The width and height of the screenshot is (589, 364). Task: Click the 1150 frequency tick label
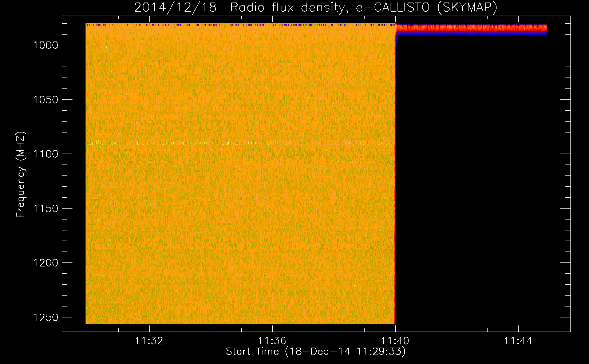point(46,209)
